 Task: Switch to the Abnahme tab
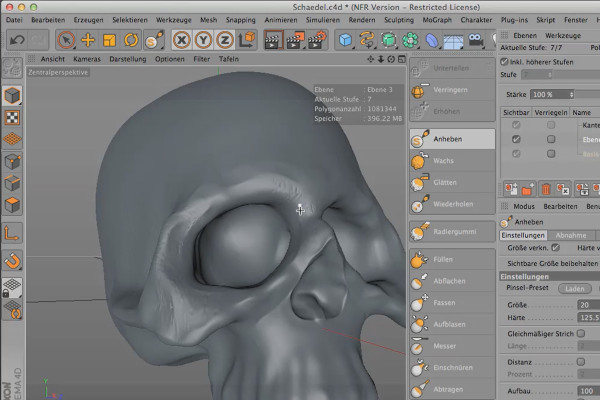pos(571,235)
